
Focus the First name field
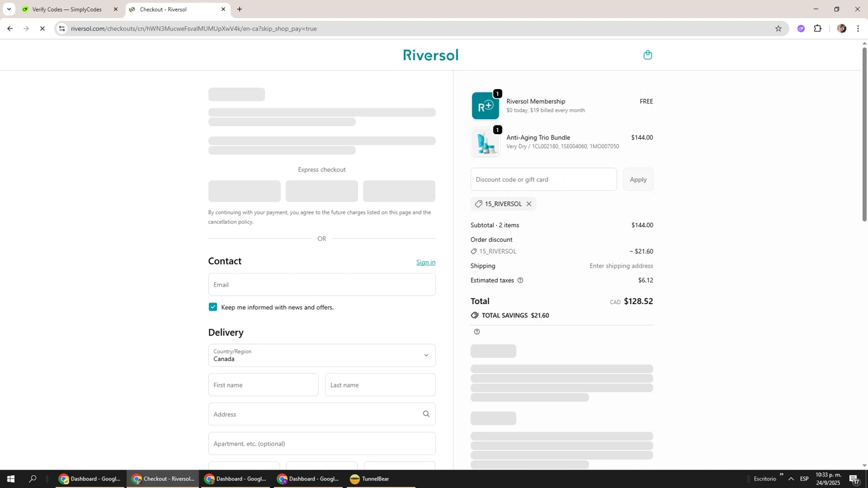point(263,385)
